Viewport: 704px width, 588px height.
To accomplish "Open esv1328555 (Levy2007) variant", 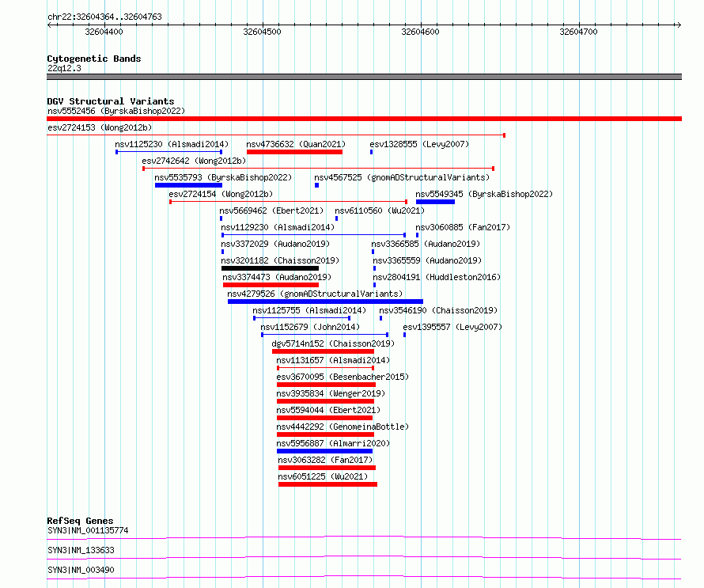I will (x=419, y=144).
